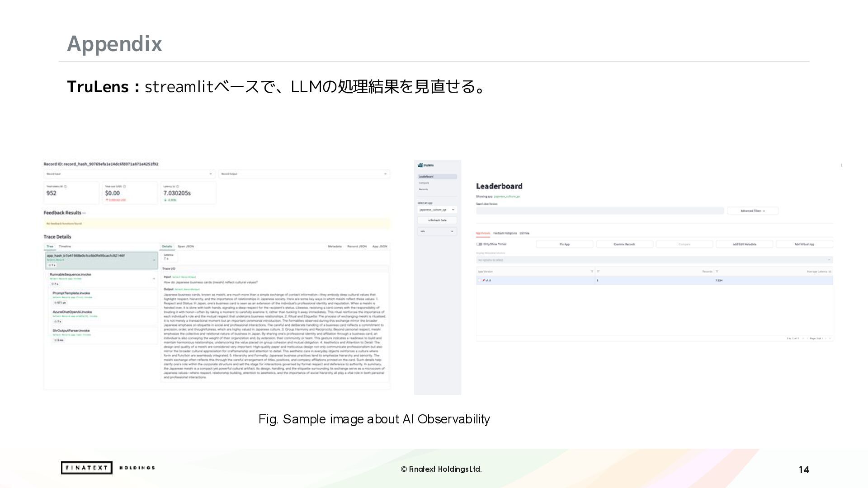Click the Add/Edit Metadata button

point(744,244)
